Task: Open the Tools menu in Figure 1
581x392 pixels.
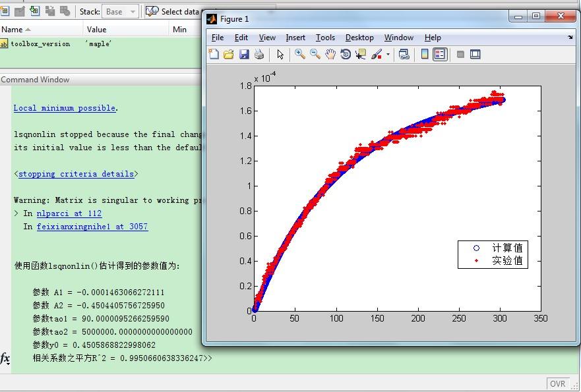Action: pos(325,38)
